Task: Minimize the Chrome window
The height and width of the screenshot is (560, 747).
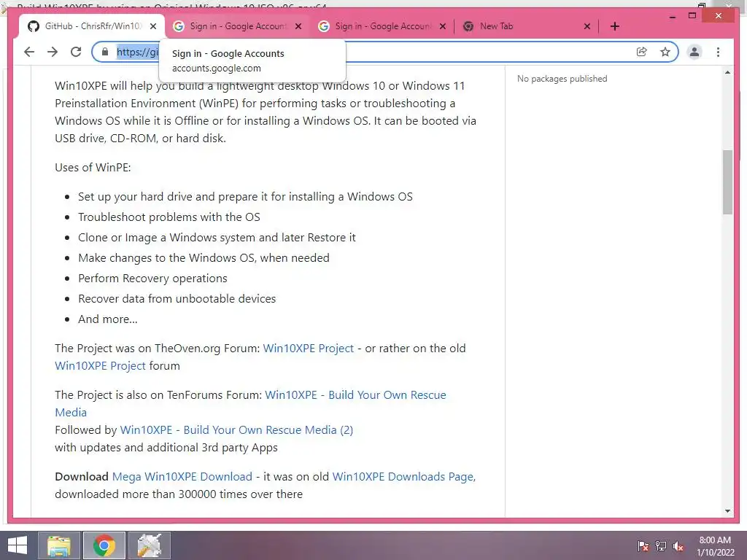Action: click(673, 16)
